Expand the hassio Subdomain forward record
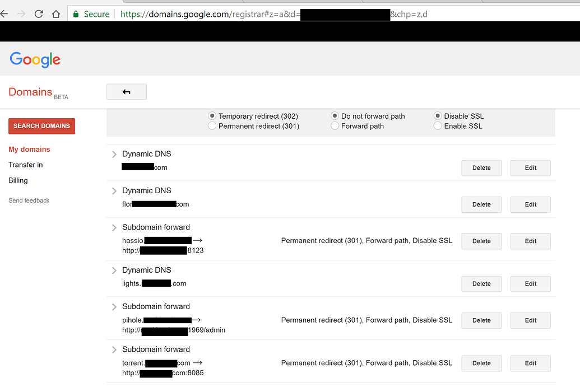580x392 pixels. pos(114,227)
